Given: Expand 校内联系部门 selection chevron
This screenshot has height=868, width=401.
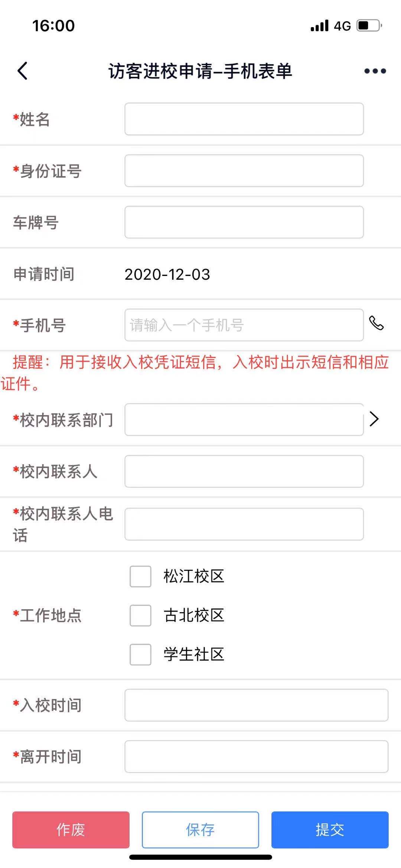Looking at the screenshot, I should coord(374,419).
